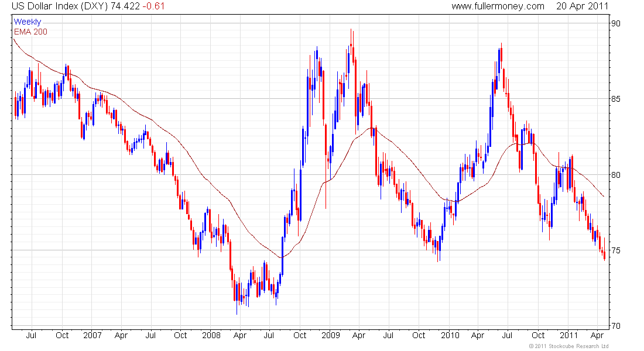
Task: Click the 'Oct' label just before 2009
Action: click(300, 335)
